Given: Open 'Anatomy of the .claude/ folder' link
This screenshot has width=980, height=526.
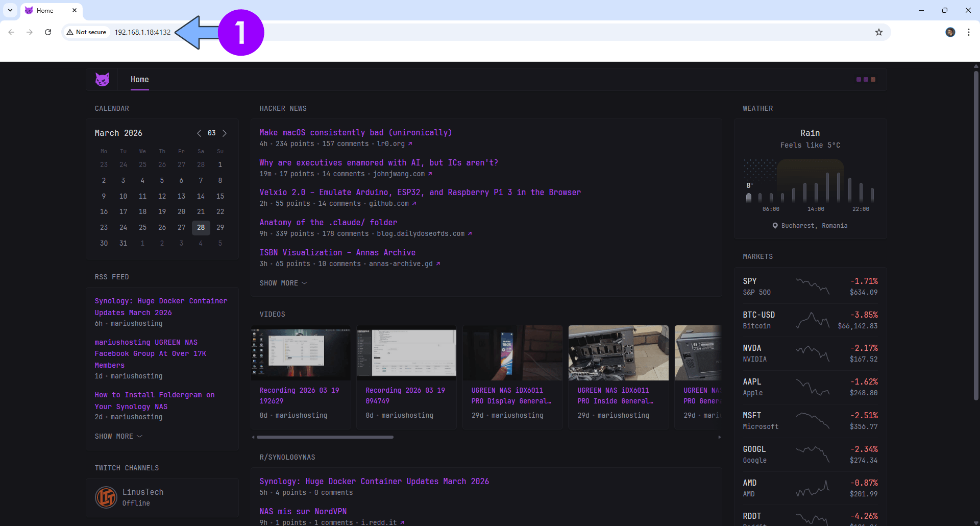Looking at the screenshot, I should click(x=328, y=223).
